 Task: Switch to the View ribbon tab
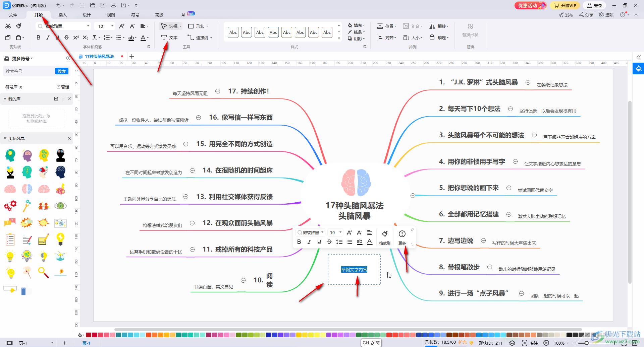[111, 15]
